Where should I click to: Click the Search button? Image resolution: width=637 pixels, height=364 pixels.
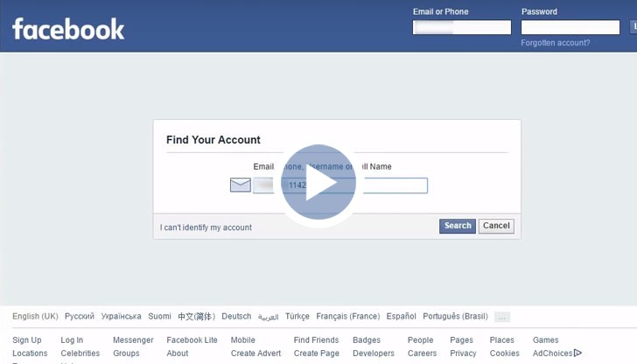pos(458,226)
